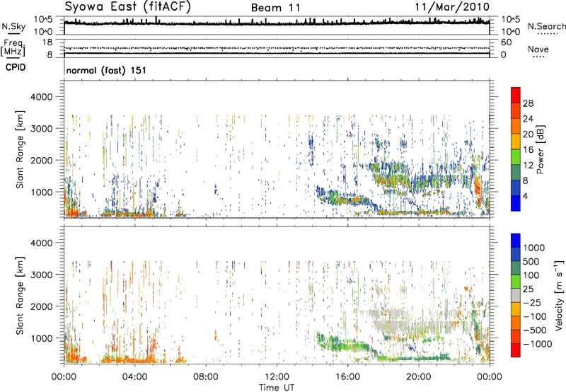
Task: Click the '04:00' time tick label
Action: [x=134, y=377]
